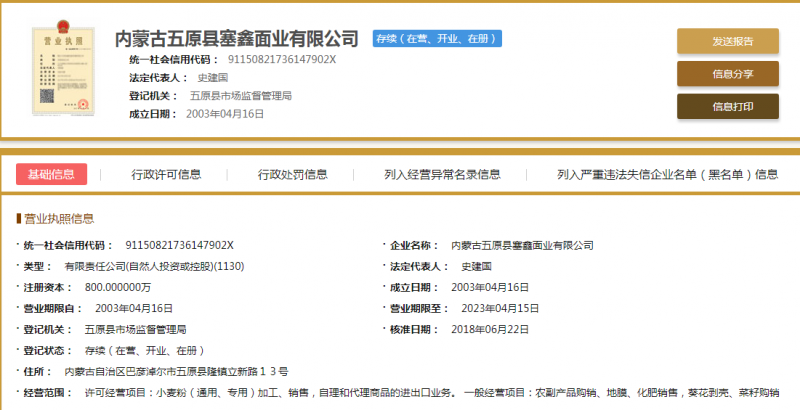Click the address 内蒙古自治区巴彦淖尔市五原县隆镇立新路13号
Viewport: 800px width, 410px height.
(176, 372)
